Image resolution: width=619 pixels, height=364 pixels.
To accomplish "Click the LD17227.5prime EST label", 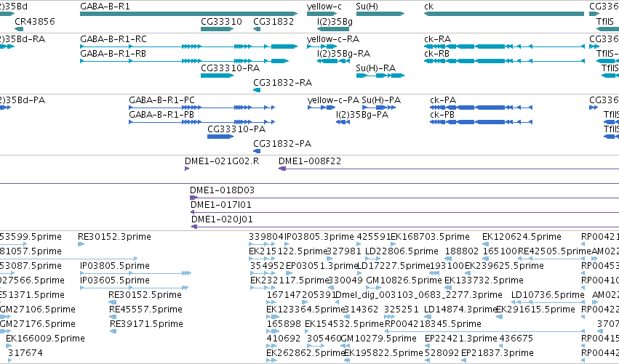I will [394, 266].
